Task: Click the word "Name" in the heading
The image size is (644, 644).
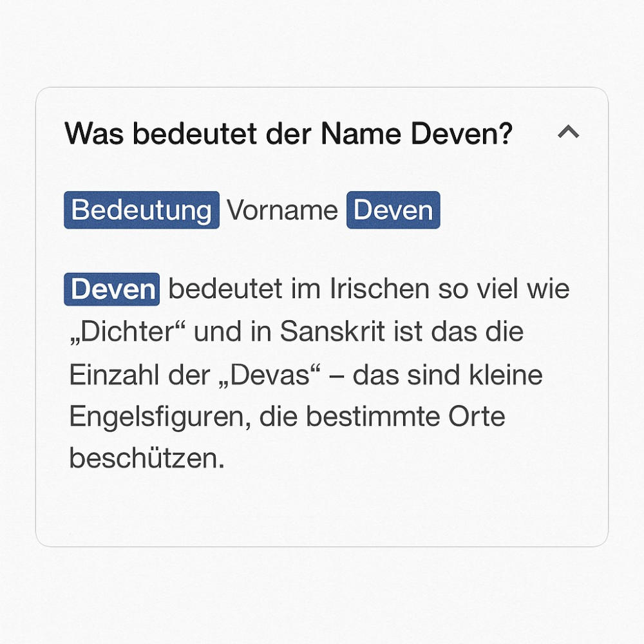Action: (361, 133)
